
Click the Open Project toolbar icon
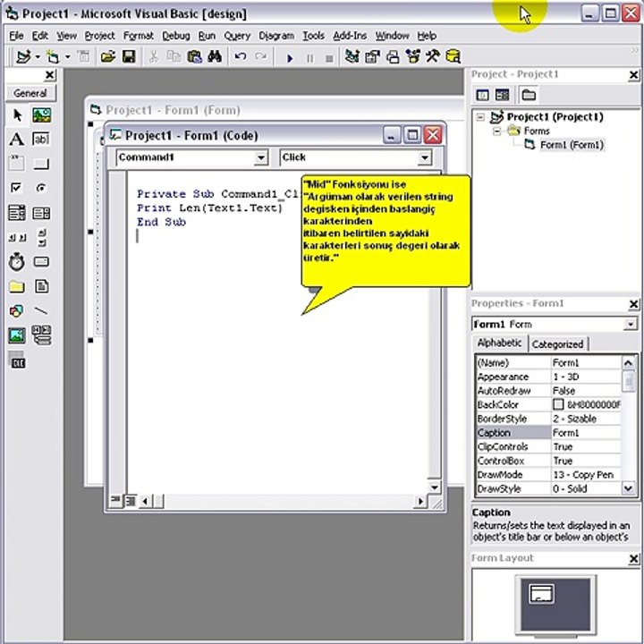click(x=108, y=56)
